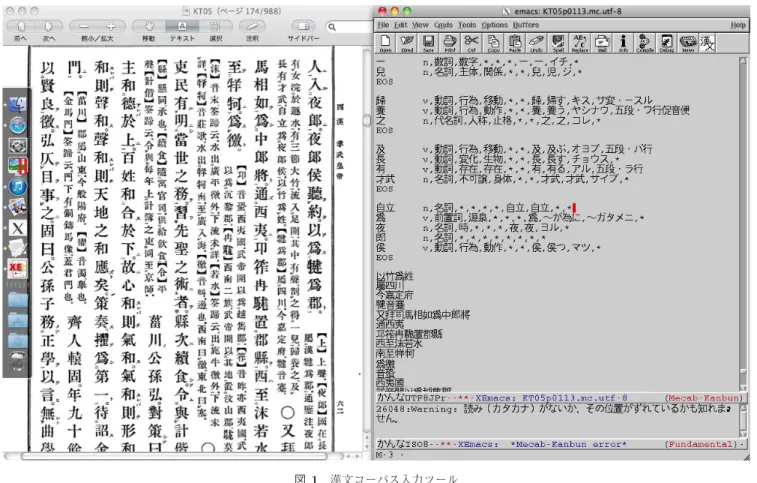This screenshot has height=483, width=757.
Task: Click the Compile icon in Emacs
Action: click(645, 43)
